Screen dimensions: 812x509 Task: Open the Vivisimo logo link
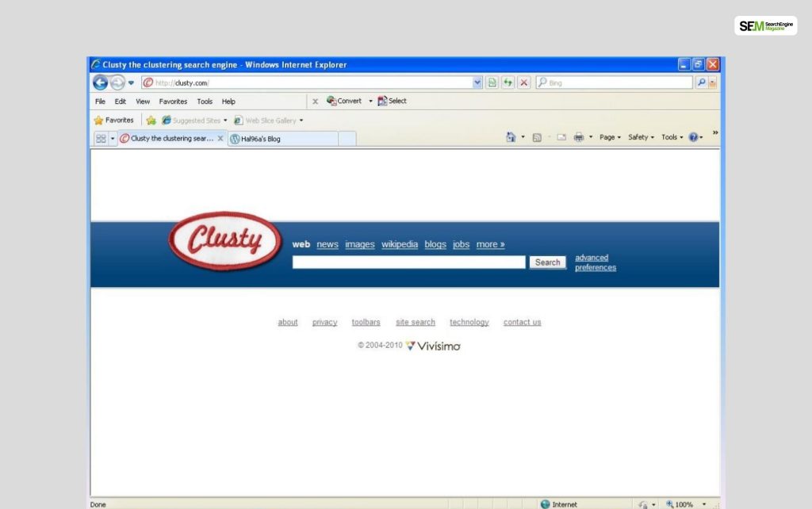[x=433, y=346]
